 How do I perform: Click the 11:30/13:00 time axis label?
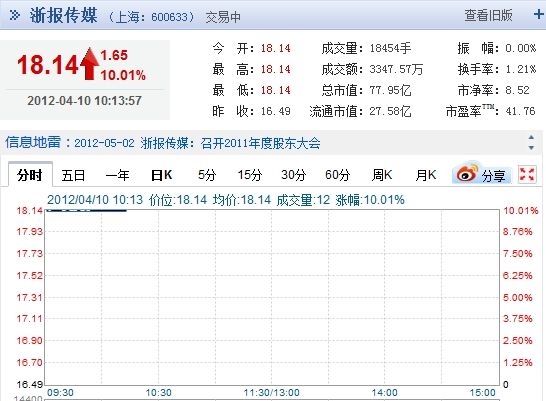[x=272, y=393]
